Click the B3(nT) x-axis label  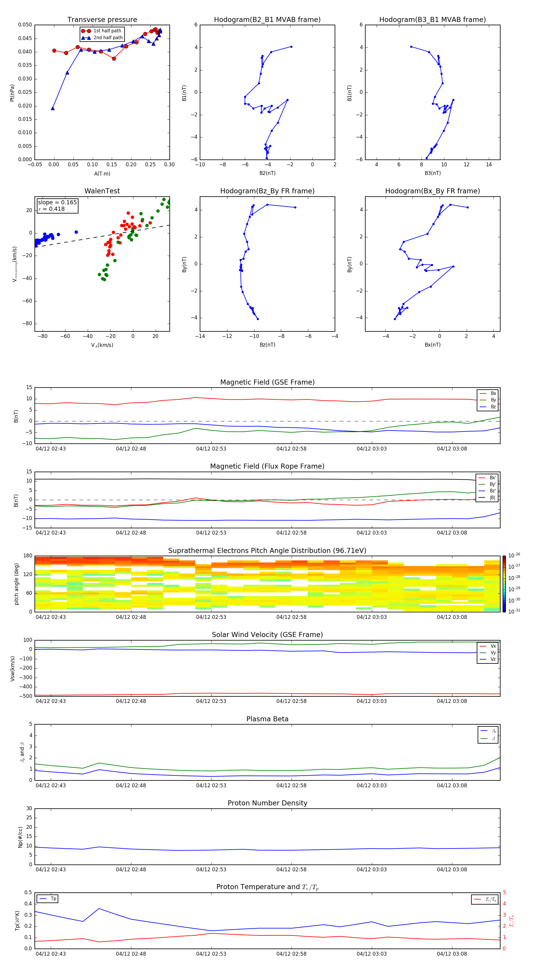pos(432,173)
